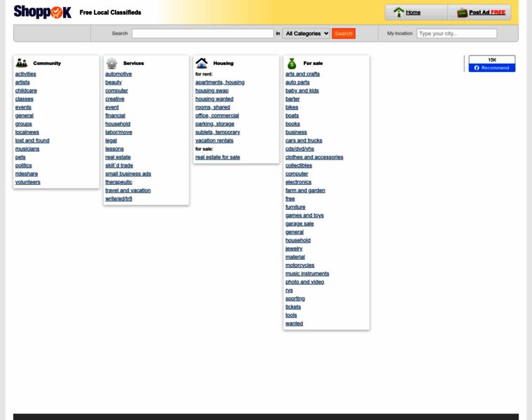
Task: Focus the Search text field
Action: (202, 33)
